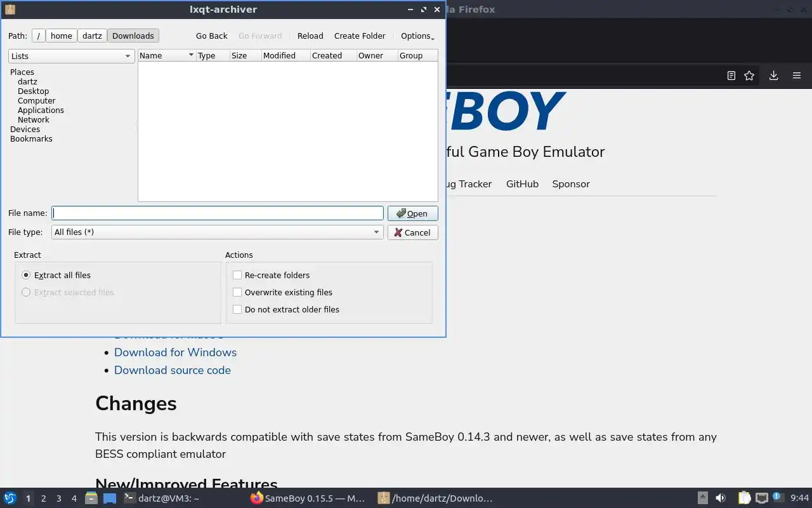The height and width of the screenshot is (508, 812).
Task: Switch to dartz@VM3 terminal taskbar entry
Action: click(184, 498)
